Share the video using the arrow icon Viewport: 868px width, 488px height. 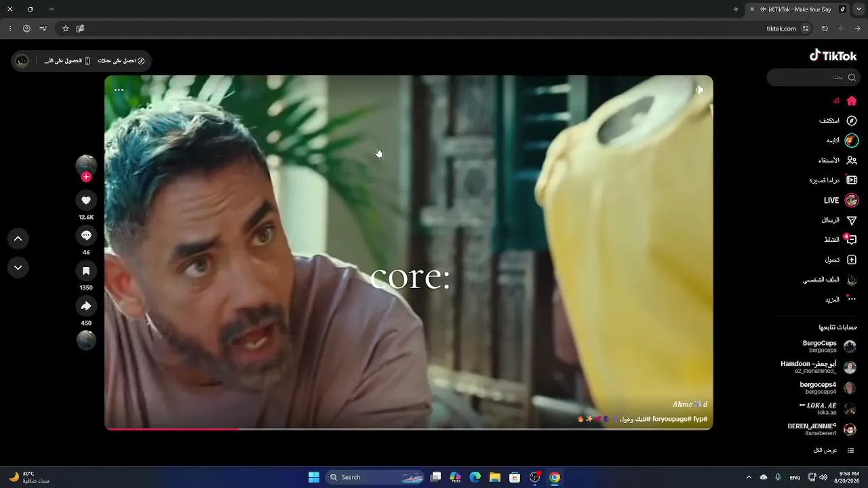(86, 306)
